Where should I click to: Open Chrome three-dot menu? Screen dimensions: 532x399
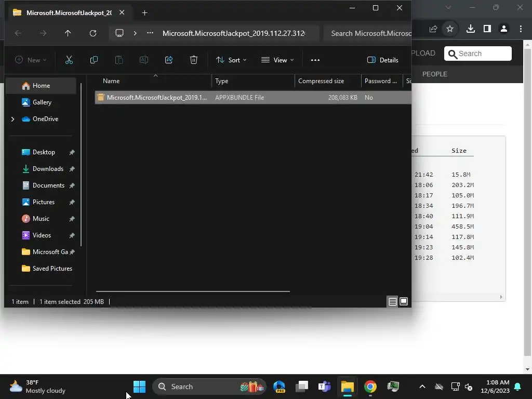click(x=521, y=29)
